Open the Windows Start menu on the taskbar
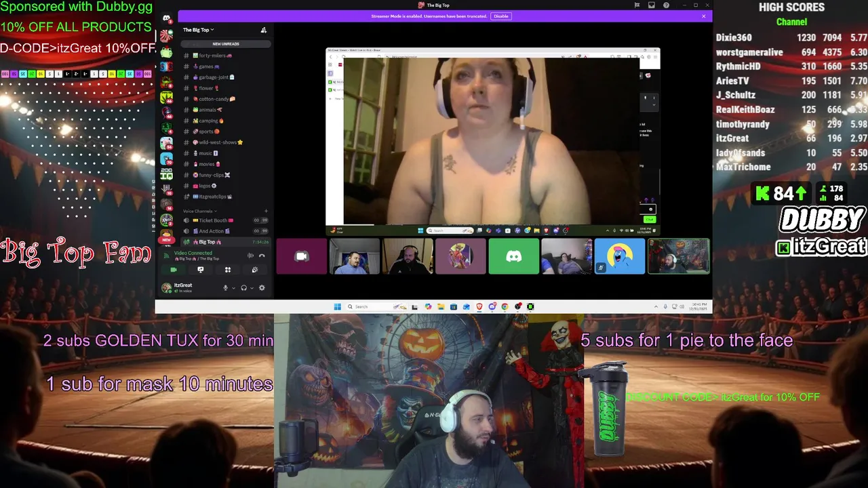This screenshot has height=488, width=868. pos(337,306)
